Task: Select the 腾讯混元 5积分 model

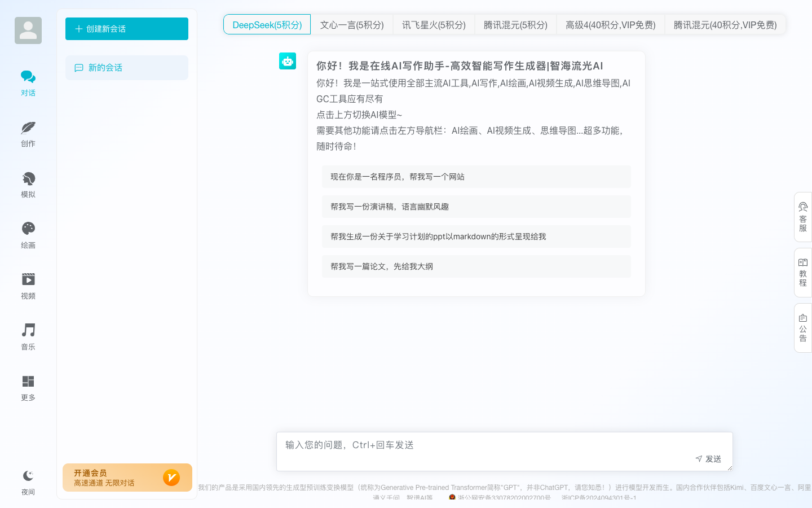Action: tap(515, 24)
